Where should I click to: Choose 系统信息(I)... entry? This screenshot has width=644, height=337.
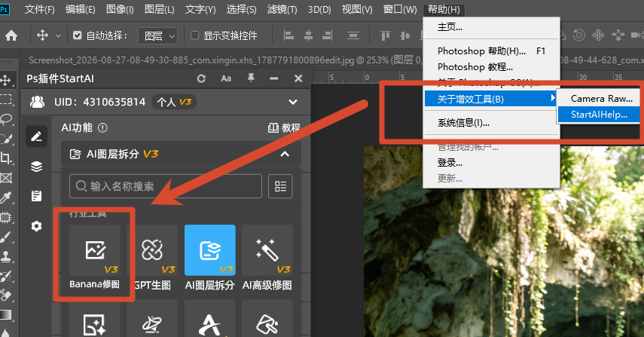pyautogui.click(x=492, y=122)
